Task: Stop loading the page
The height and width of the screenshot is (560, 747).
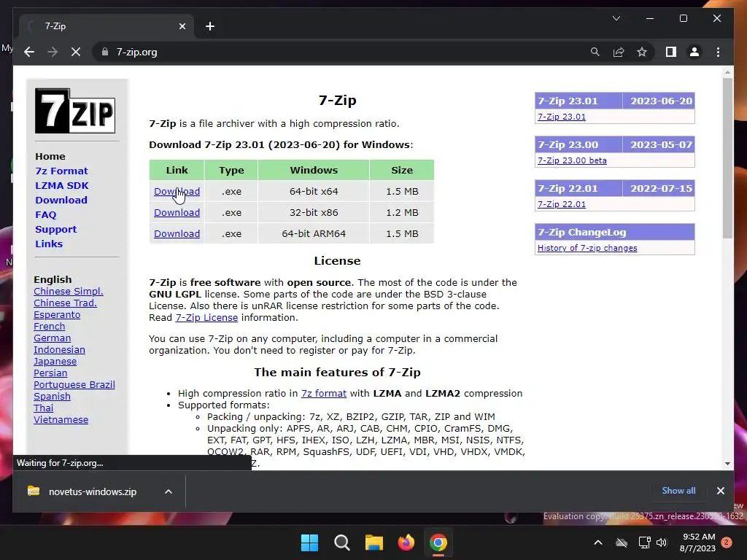Action: (x=76, y=52)
